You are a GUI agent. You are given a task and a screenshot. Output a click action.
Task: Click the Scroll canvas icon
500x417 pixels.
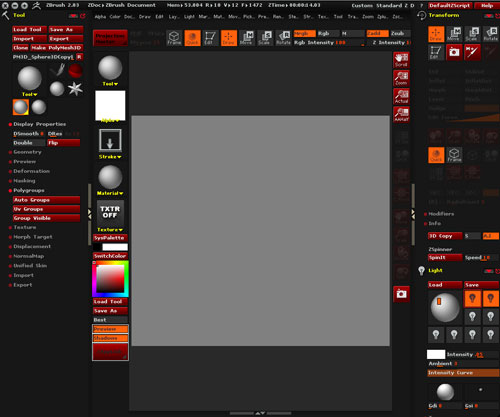click(x=401, y=60)
